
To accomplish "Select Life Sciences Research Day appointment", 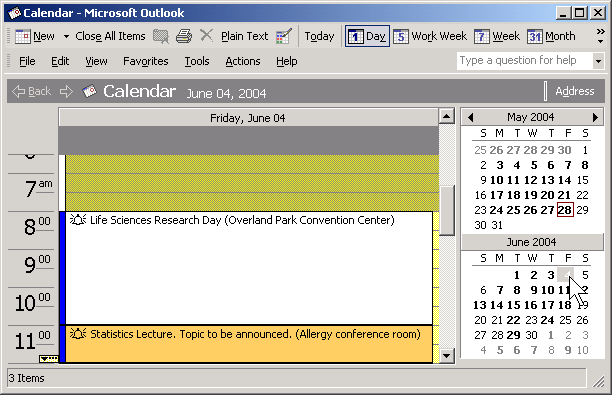I will click(x=249, y=268).
